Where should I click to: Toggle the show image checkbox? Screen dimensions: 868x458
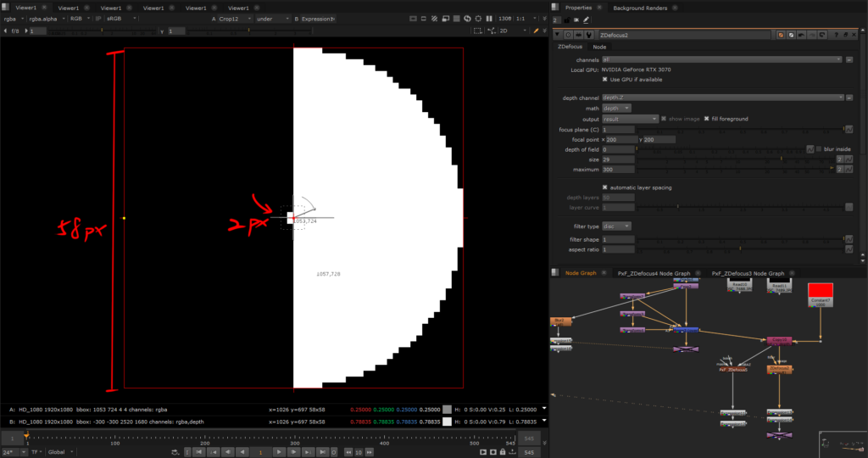point(663,119)
